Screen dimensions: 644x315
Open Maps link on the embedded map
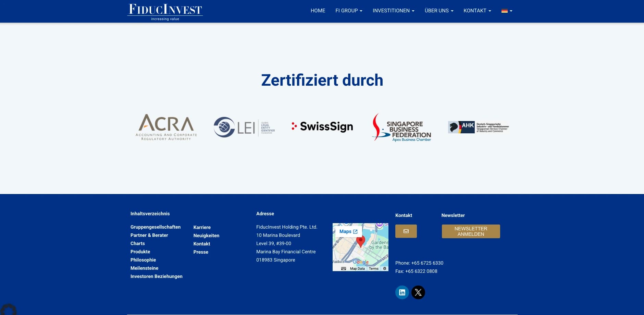(348, 232)
